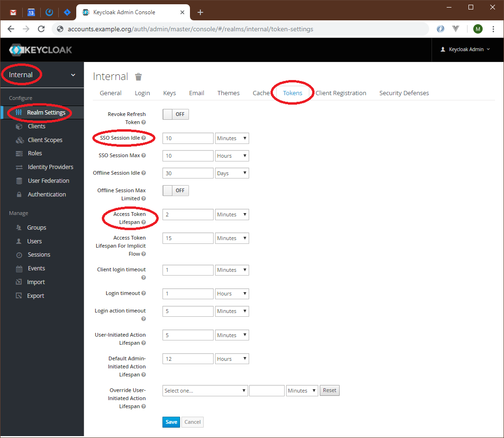The image size is (504, 438).
Task: Show help for Login action timeout
Action: coord(144,319)
